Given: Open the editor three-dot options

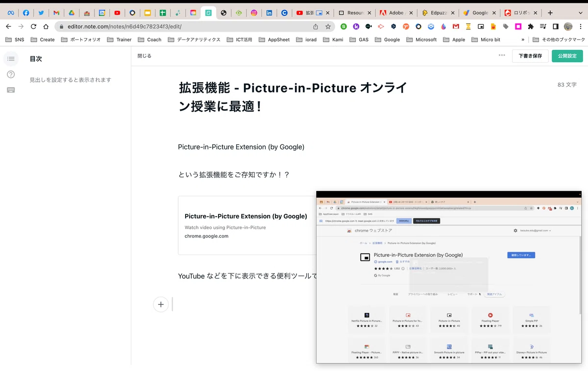Looking at the screenshot, I should click(502, 55).
